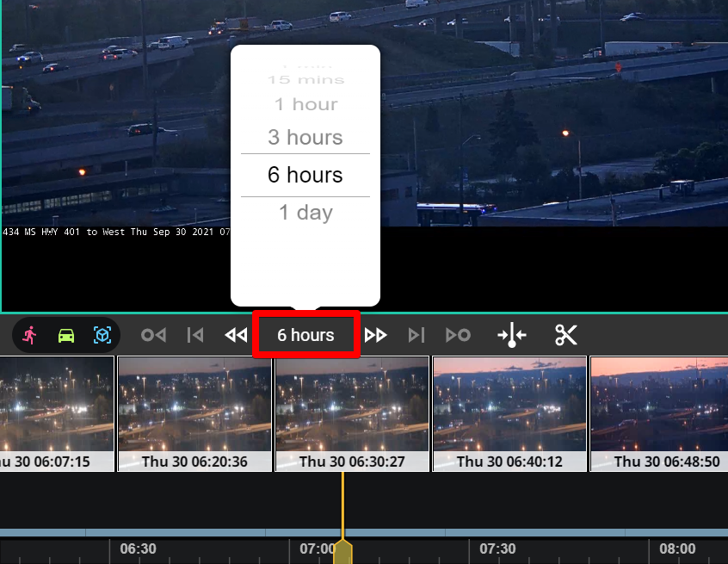
Task: Jump to next event marker
Action: (458, 335)
